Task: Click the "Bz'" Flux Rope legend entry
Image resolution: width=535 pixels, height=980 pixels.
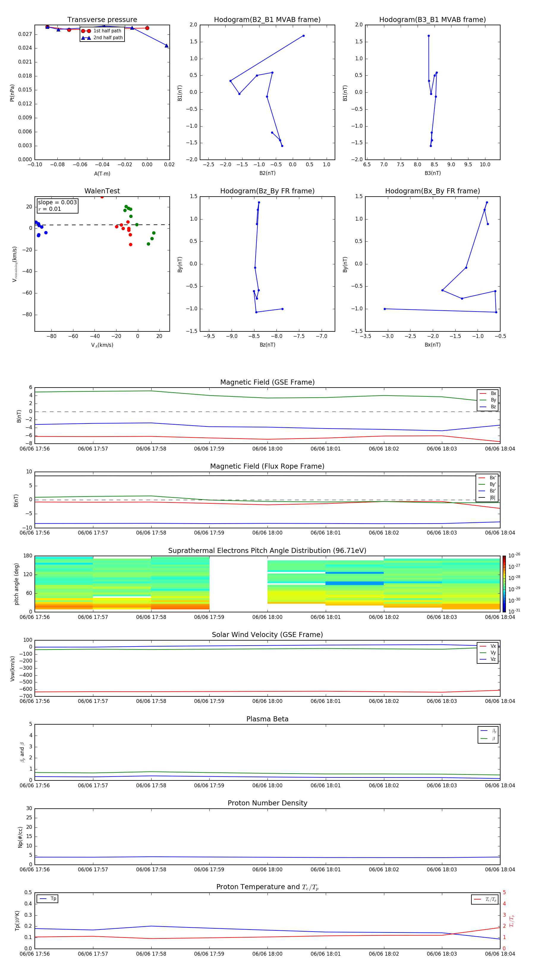Action: 487,491
